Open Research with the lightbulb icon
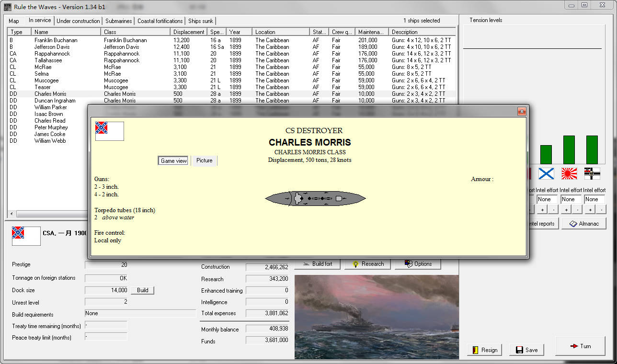Viewport: 617px width, 364px height. click(367, 264)
